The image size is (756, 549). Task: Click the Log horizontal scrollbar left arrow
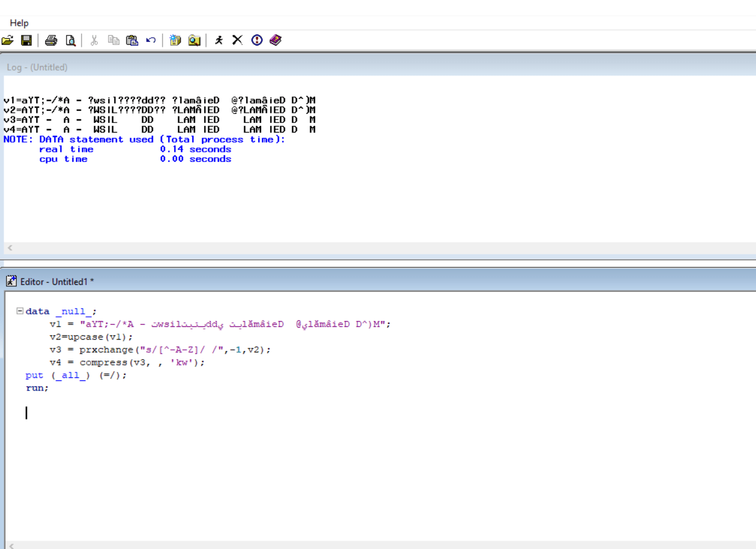10,248
